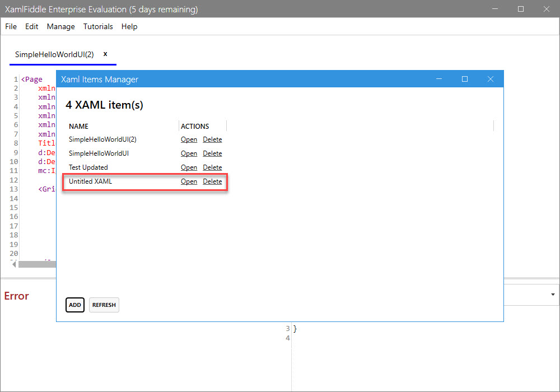
Task: Select the Untitled XAML row name
Action: 90,181
